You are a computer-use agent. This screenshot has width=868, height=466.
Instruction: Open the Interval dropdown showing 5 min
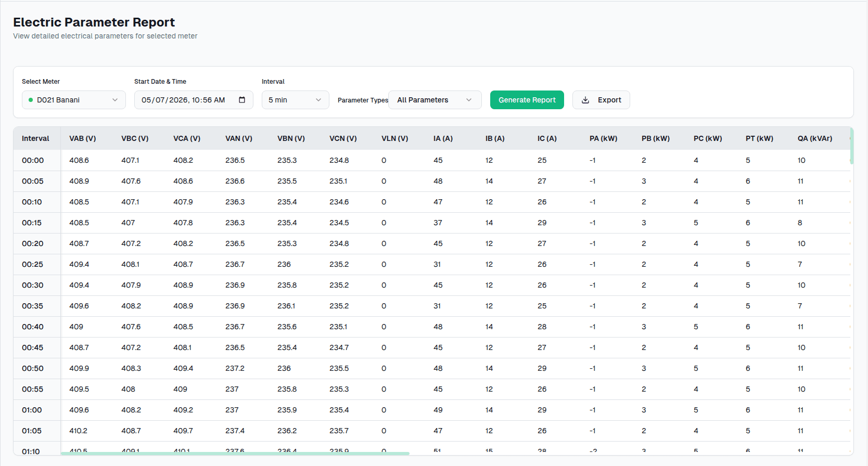pos(295,100)
